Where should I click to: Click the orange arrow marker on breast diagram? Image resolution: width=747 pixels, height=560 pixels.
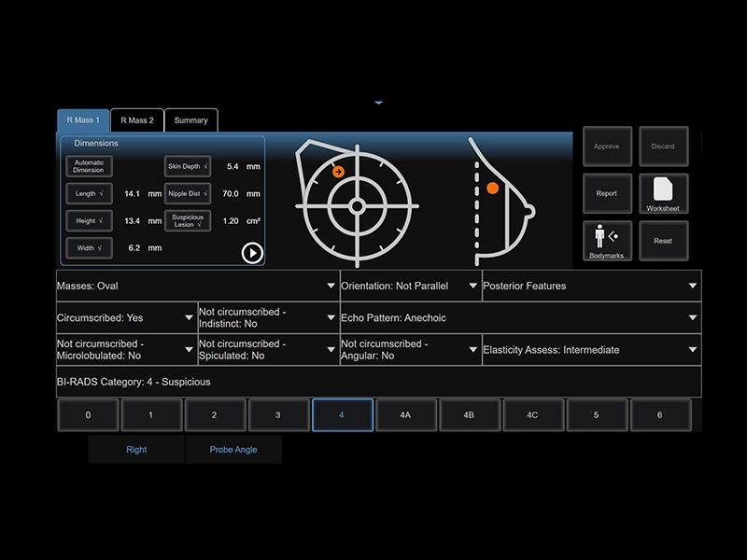pos(339,171)
